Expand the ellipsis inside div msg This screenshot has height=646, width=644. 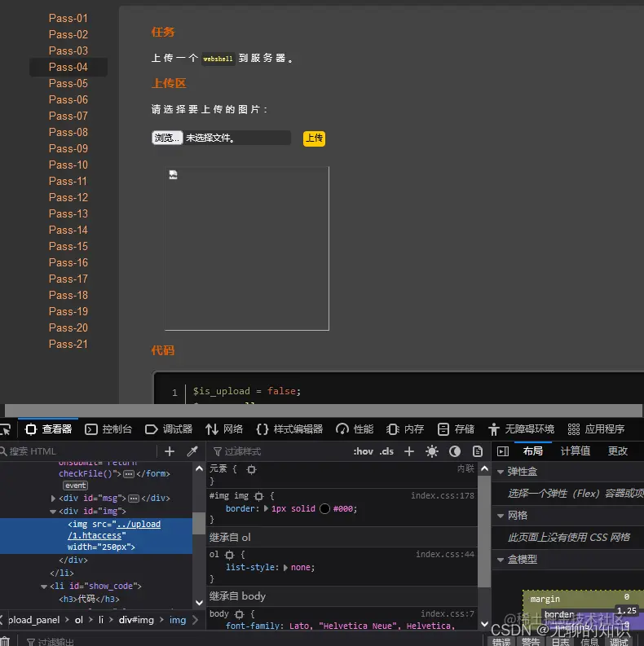(x=134, y=499)
